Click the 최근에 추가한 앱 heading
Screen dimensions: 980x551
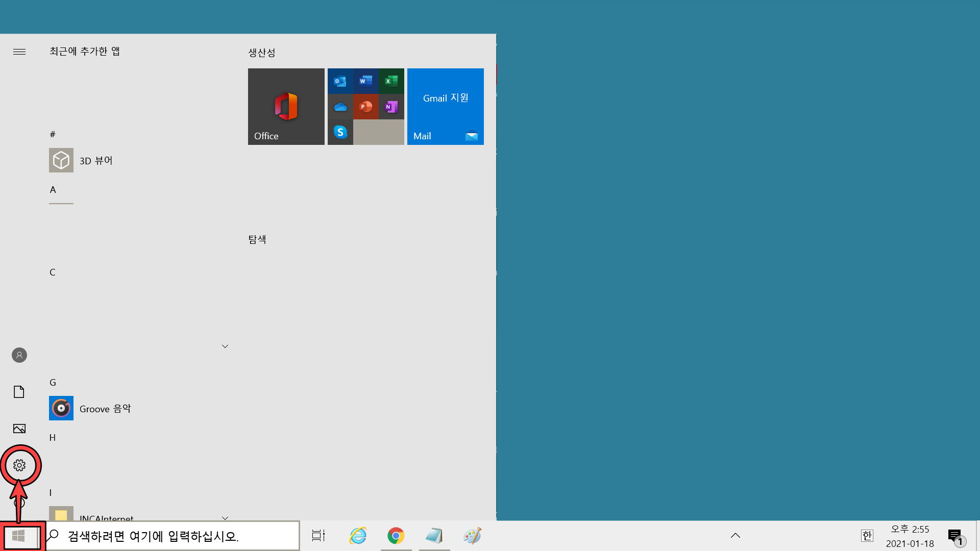[x=85, y=51]
